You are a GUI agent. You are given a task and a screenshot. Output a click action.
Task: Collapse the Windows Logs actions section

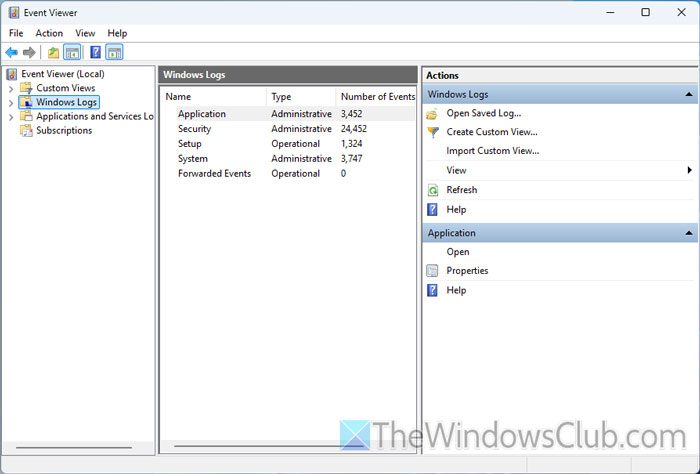(x=689, y=95)
